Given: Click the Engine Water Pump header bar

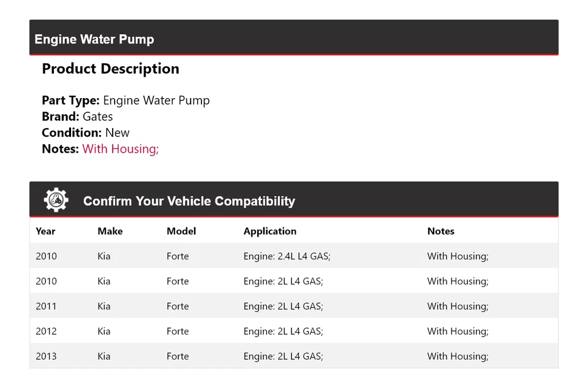Looking at the screenshot, I should pyautogui.click(x=293, y=38).
